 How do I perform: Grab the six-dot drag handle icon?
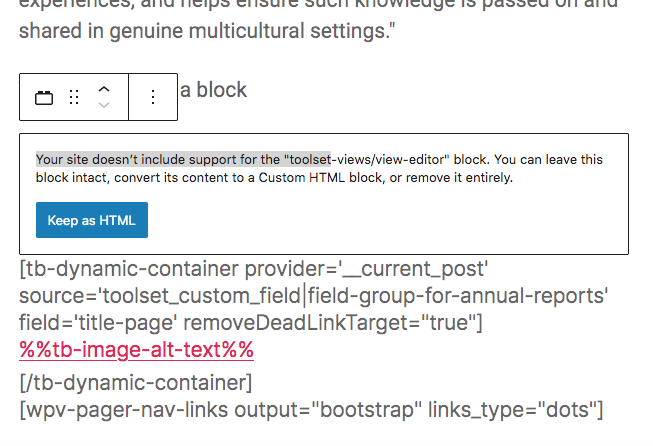pos(74,97)
